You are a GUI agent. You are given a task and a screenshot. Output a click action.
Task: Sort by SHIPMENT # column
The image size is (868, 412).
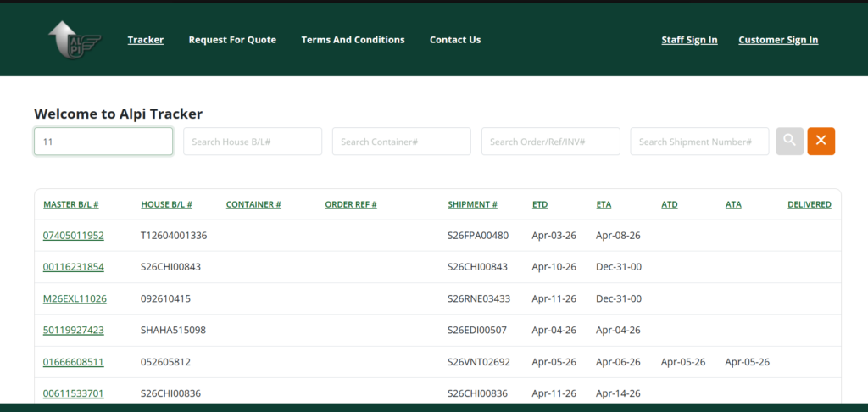473,204
